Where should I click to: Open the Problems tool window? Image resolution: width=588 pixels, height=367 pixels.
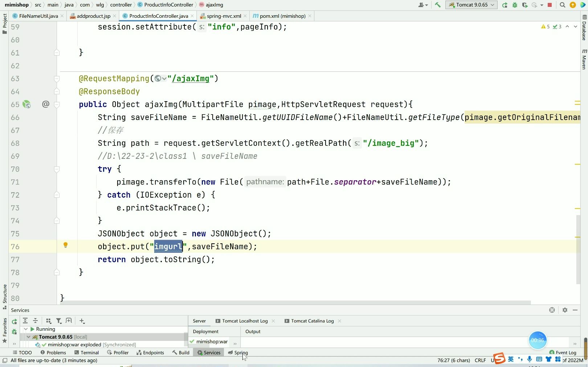pos(53,352)
